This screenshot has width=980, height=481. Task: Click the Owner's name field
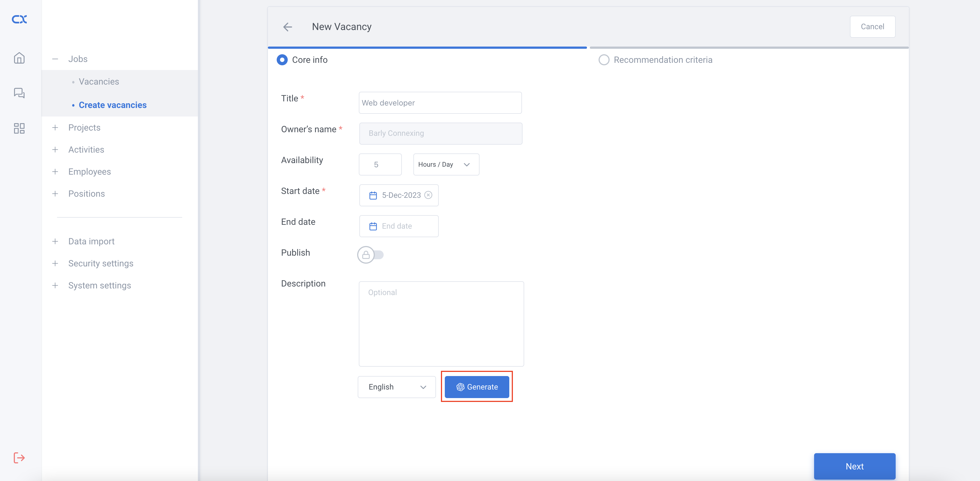(x=441, y=133)
